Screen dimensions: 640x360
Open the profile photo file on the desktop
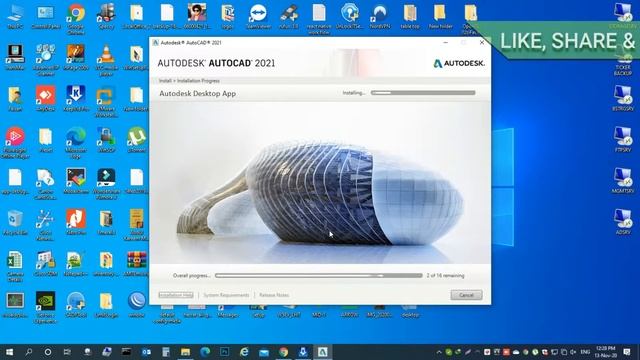click(197, 16)
